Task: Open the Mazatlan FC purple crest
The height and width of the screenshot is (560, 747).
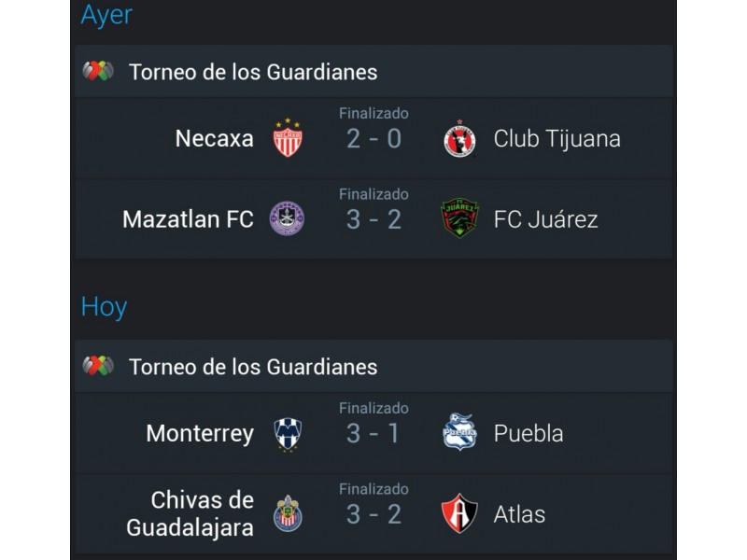Action: [x=287, y=218]
